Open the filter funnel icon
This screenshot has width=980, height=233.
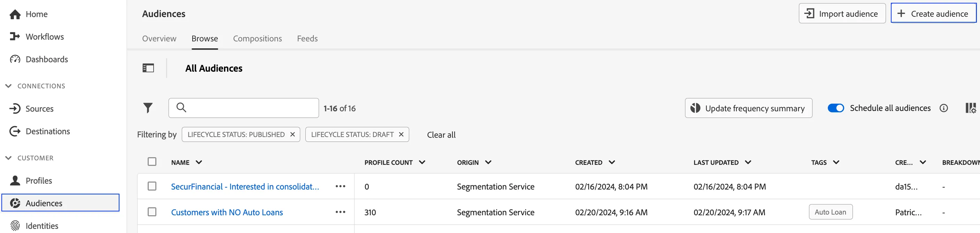pos(148,109)
